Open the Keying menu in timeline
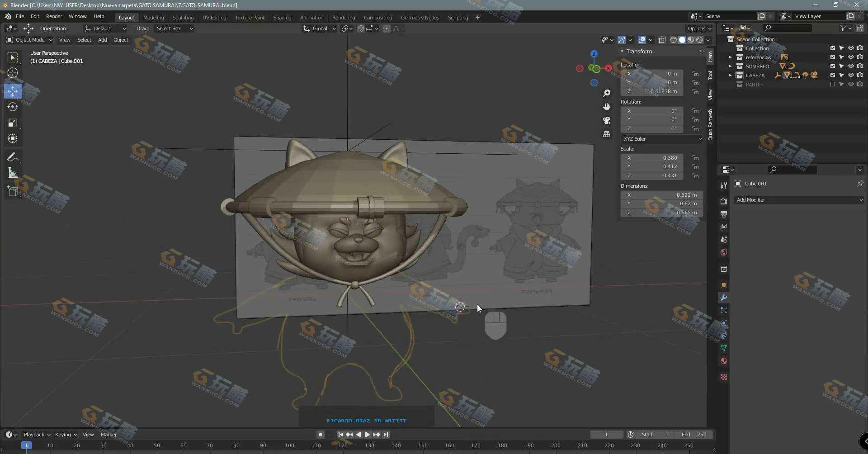The image size is (868, 454). 66,435
